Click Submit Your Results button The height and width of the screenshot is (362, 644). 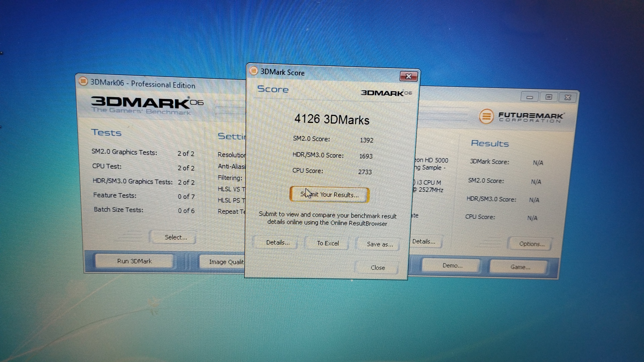click(329, 195)
